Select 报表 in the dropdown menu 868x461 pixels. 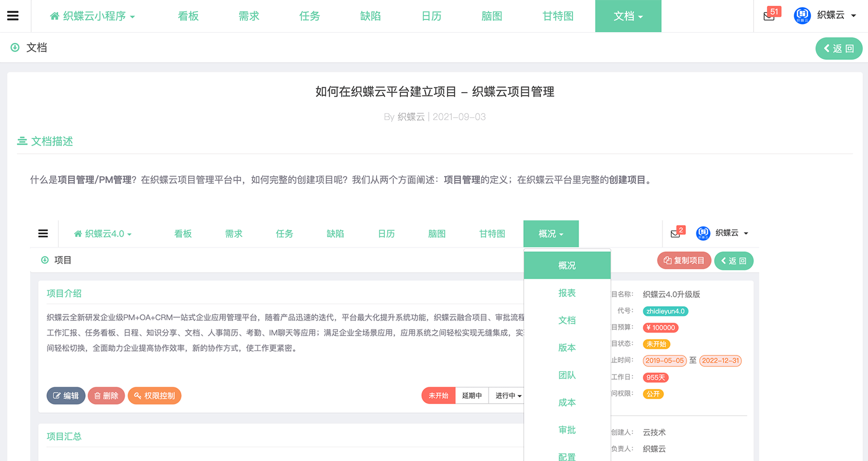coord(567,293)
